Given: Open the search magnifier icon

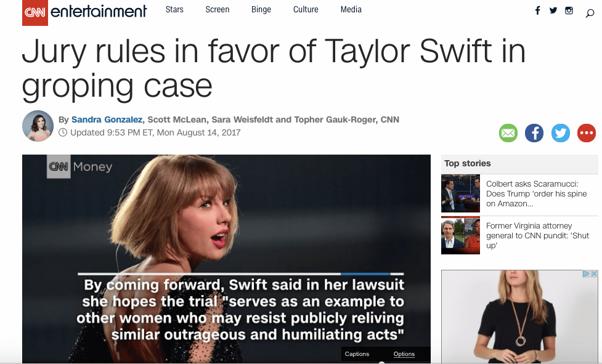Looking at the screenshot, I should click(590, 14).
